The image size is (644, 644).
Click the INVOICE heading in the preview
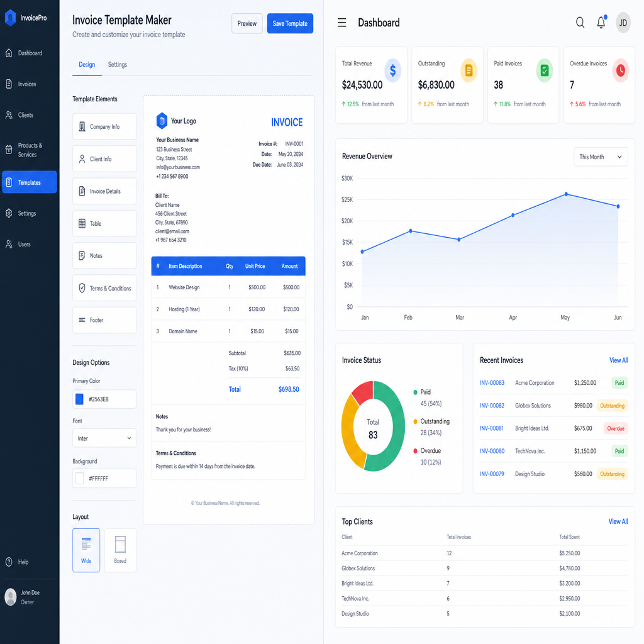287,123
